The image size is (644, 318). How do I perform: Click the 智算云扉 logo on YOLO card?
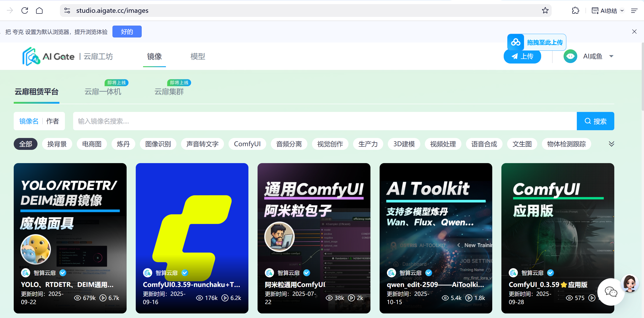26,273
